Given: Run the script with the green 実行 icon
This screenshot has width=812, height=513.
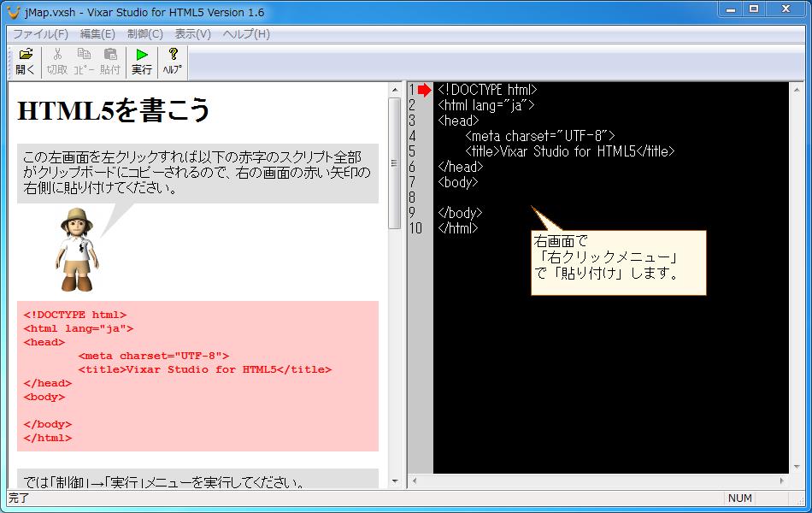Looking at the screenshot, I should 143,60.
